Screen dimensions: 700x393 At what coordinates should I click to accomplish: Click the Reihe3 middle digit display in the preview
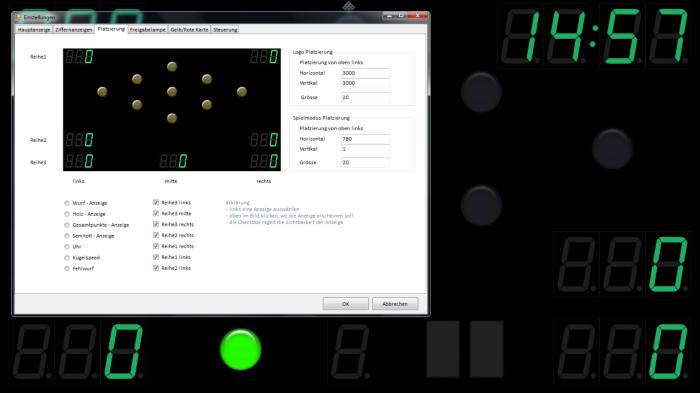pos(173,161)
